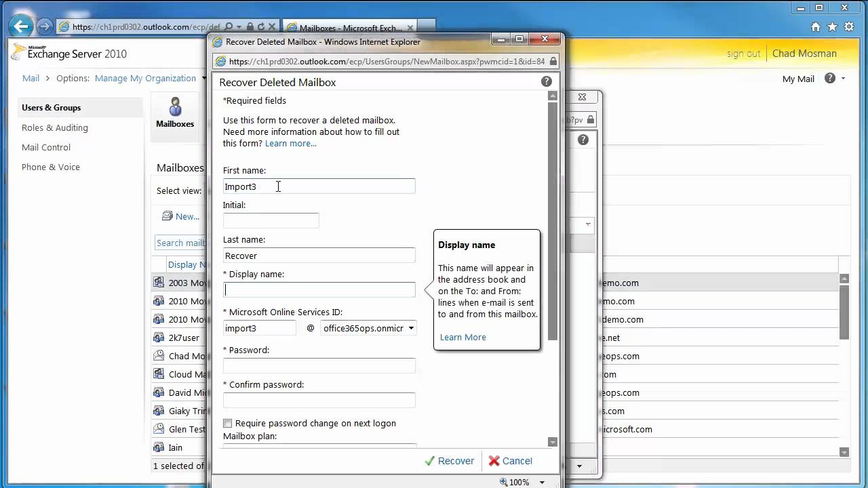Go back with browser back arrow
The height and width of the screenshot is (488, 868).
pos(21,26)
